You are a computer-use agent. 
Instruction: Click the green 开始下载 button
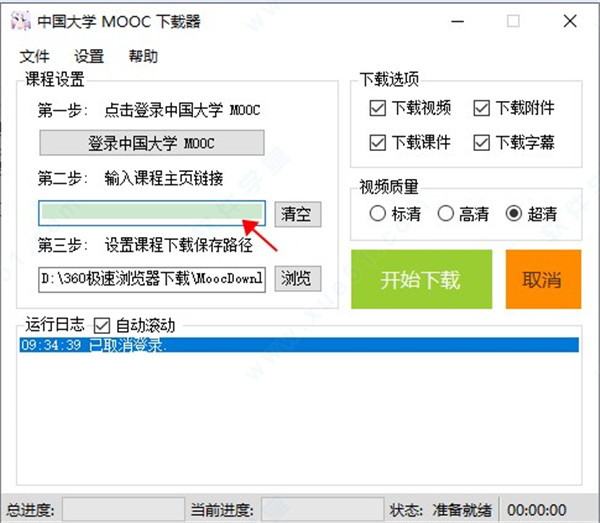421,279
